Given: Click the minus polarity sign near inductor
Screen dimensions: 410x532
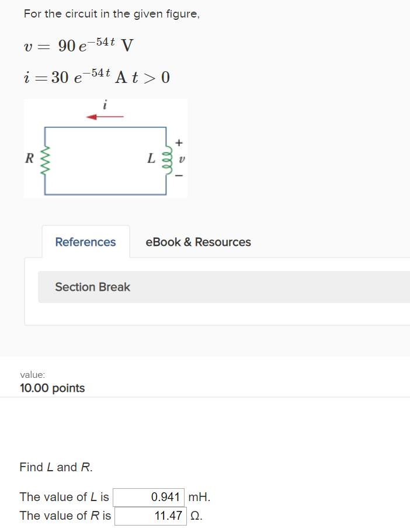Looking at the screenshot, I should tap(179, 175).
